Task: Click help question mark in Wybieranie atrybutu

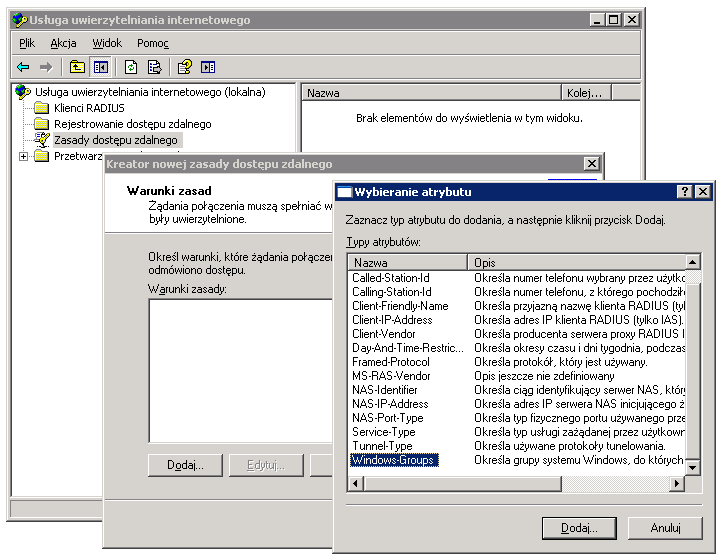Action: pos(685,191)
